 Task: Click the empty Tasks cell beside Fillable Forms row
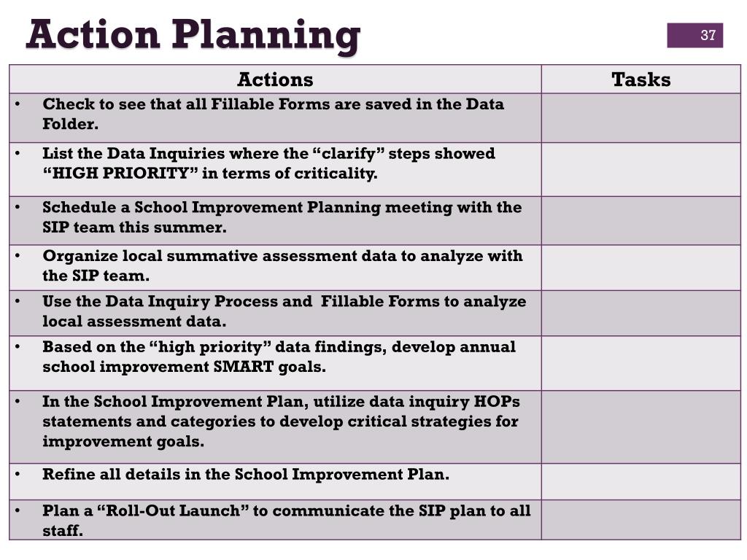pos(640,117)
